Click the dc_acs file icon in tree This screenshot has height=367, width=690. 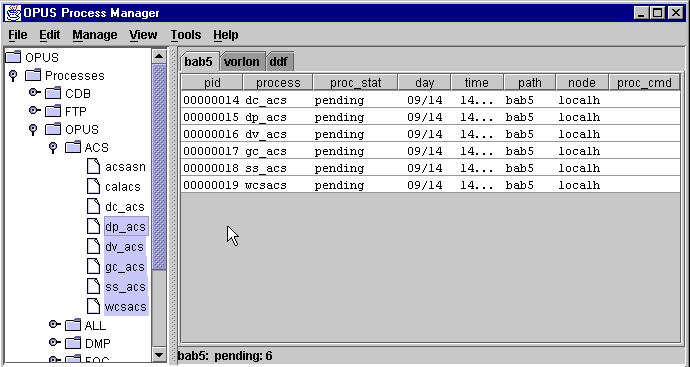93,206
